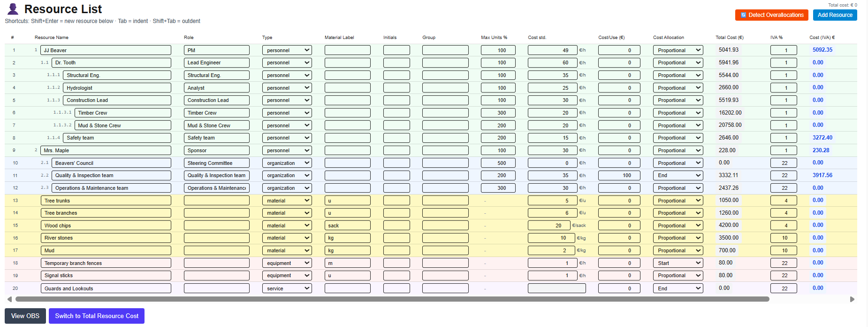The width and height of the screenshot is (868, 327).
Task: Click the Add Resource button
Action: click(x=835, y=15)
